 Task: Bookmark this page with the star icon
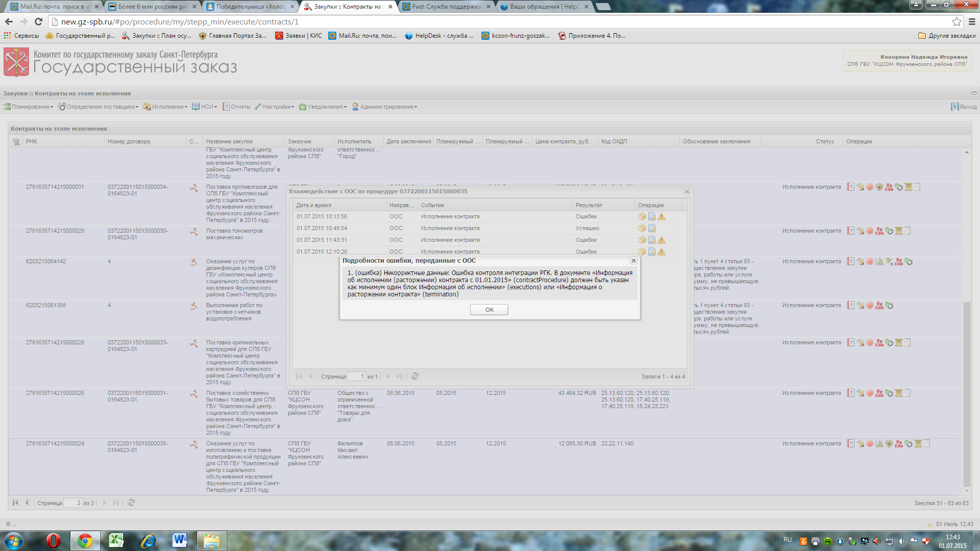(x=956, y=21)
